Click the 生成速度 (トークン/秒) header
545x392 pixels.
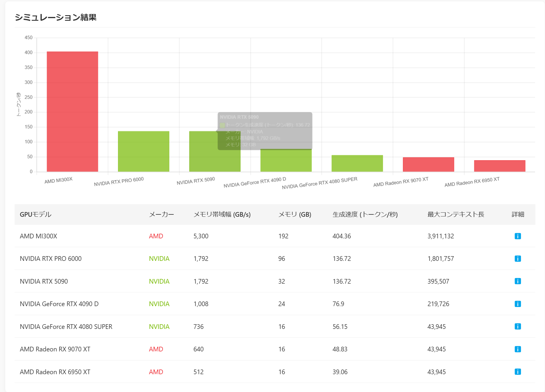(365, 214)
